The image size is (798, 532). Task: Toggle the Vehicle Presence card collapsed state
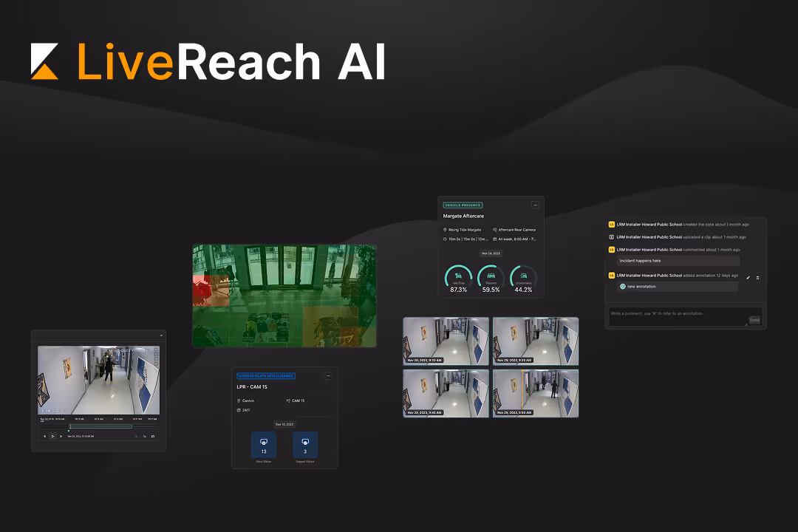(x=535, y=205)
